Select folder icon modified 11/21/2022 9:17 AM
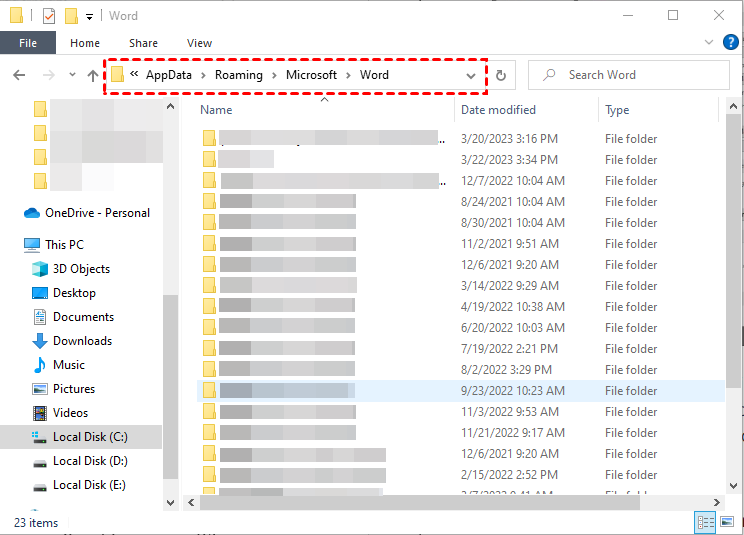 coord(209,432)
